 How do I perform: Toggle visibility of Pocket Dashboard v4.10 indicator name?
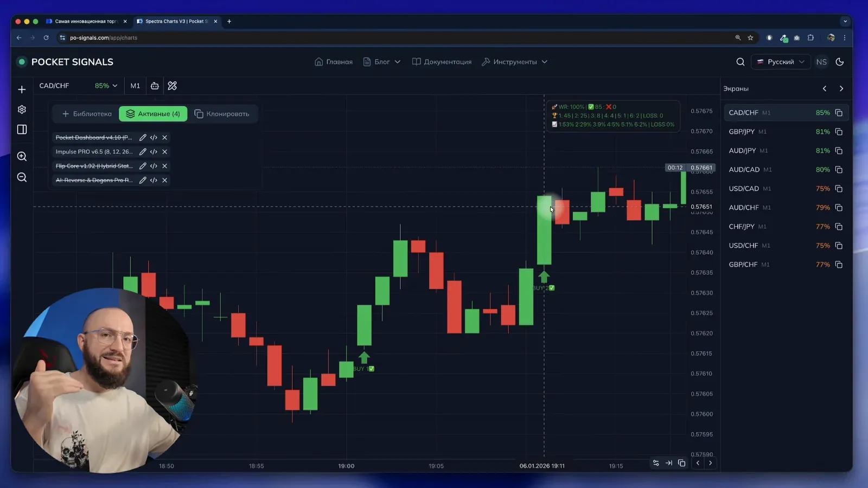[94, 138]
